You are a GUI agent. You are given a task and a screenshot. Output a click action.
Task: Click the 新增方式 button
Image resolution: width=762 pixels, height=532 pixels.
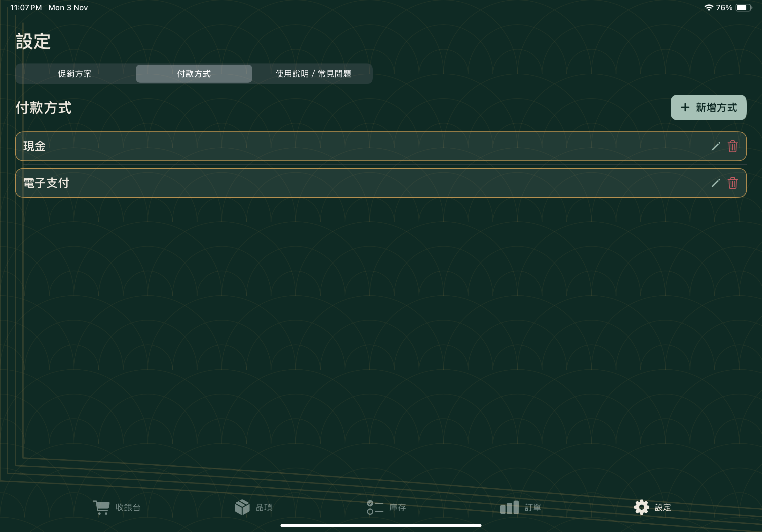[708, 107]
